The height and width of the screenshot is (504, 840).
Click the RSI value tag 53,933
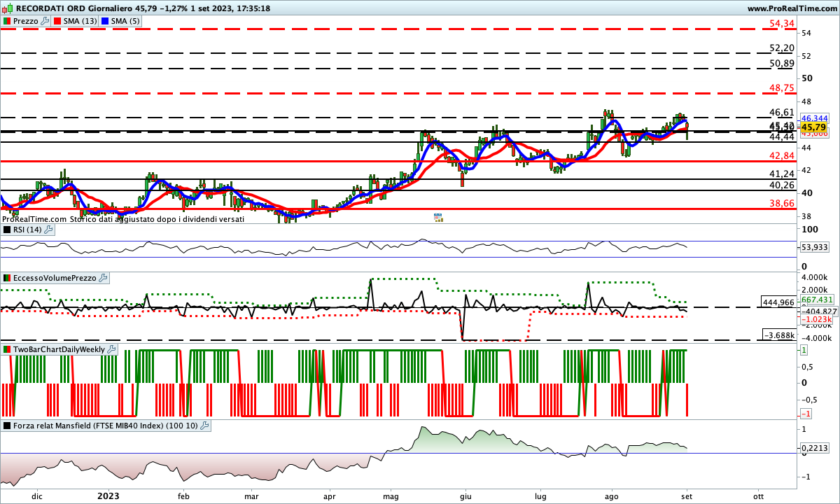(x=814, y=247)
